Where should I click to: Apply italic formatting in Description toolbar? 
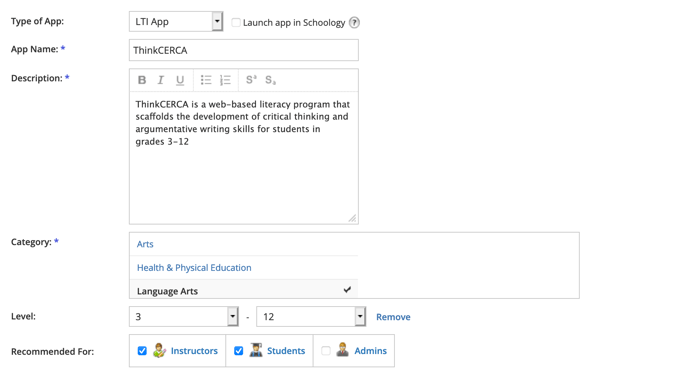[161, 80]
